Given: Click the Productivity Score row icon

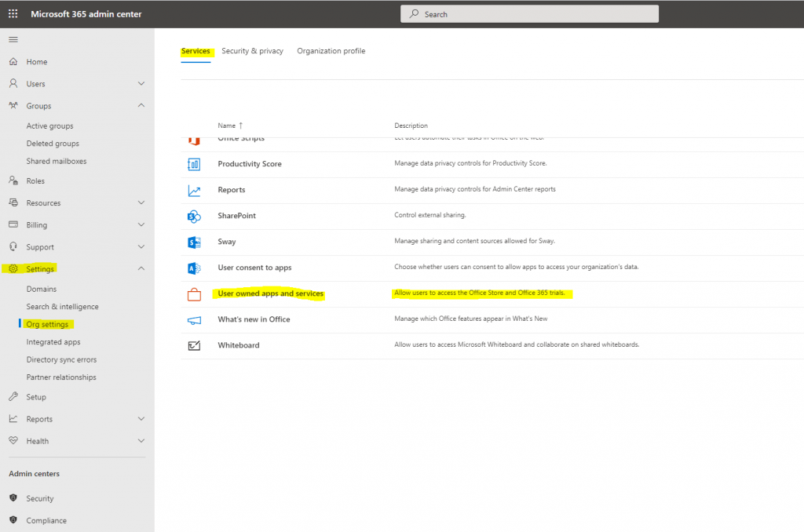Looking at the screenshot, I should pyautogui.click(x=194, y=165).
